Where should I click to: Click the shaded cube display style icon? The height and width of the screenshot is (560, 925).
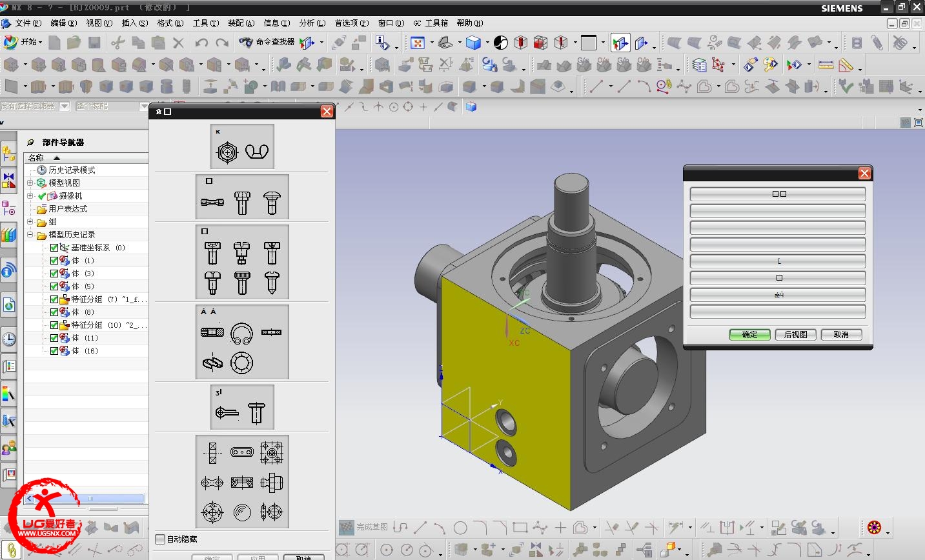(x=473, y=43)
